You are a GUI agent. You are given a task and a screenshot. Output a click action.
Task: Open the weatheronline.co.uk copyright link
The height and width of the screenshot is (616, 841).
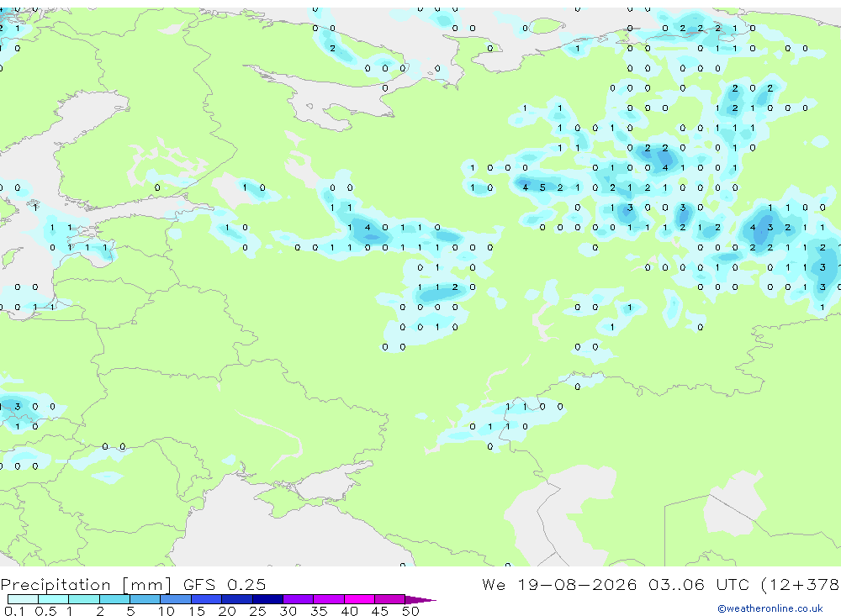click(x=770, y=608)
